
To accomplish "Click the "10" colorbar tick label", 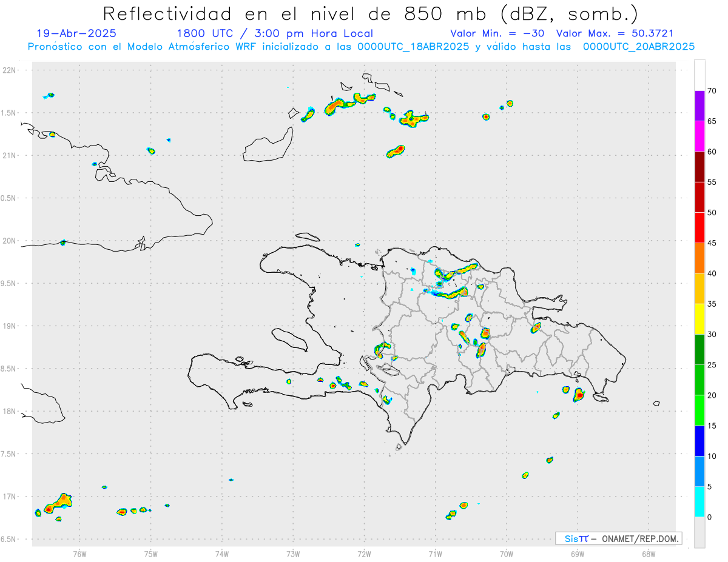I will (712, 457).
